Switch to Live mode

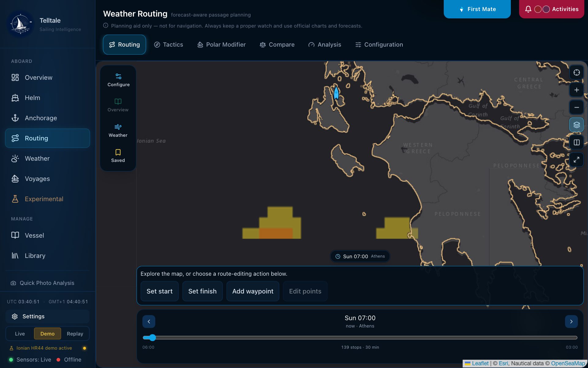tap(20, 334)
